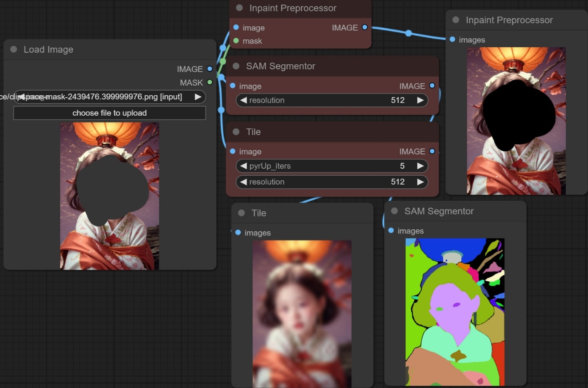Toggle collapse dot on SAM Segmentor processor node
This screenshot has height=388, width=588.
point(236,66)
